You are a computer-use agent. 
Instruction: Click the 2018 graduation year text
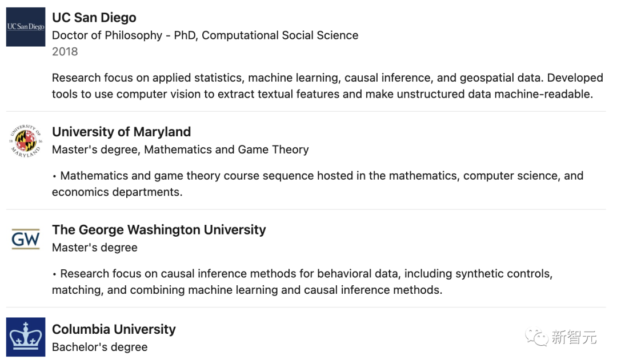[65, 51]
